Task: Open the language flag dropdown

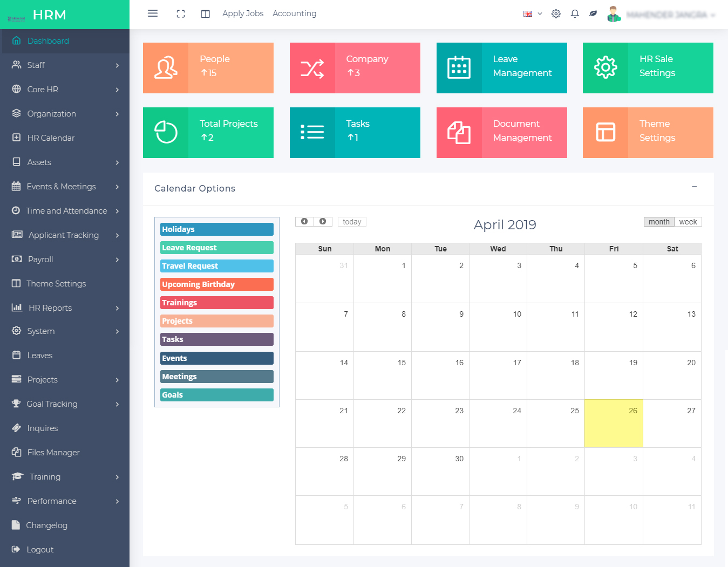Action: [532, 14]
